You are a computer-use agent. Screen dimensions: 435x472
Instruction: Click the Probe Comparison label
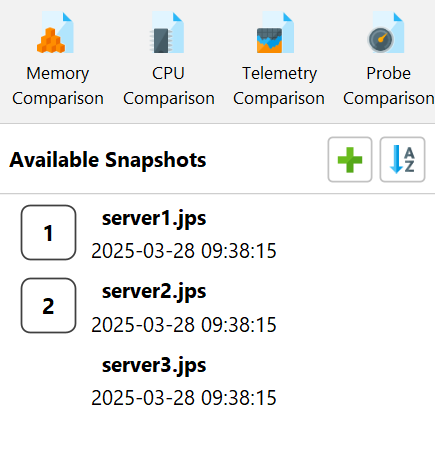389,86
